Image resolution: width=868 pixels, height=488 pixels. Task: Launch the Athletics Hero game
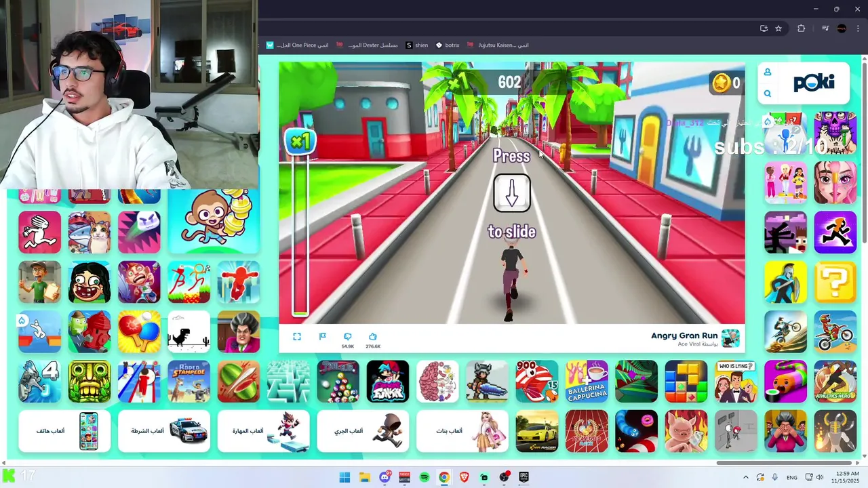(835, 382)
